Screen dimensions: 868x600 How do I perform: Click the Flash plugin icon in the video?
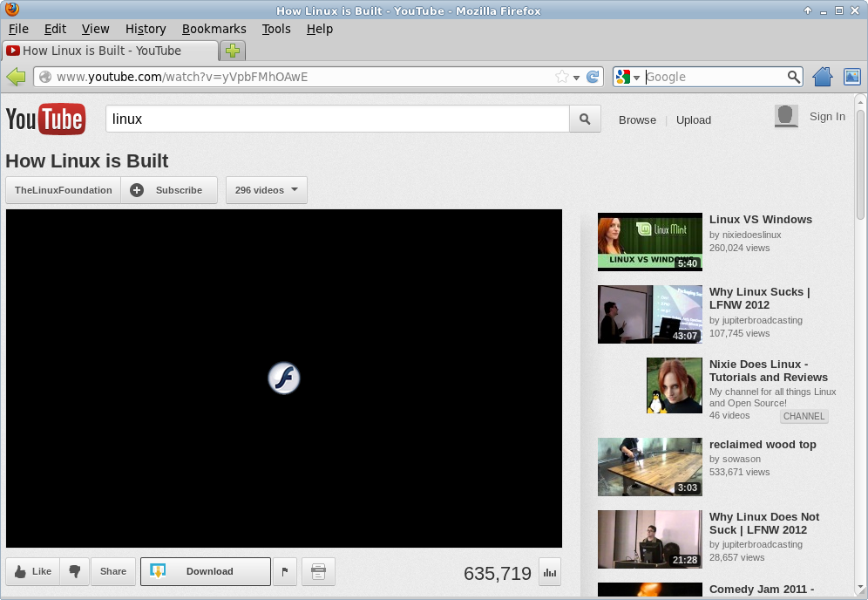[x=284, y=378]
